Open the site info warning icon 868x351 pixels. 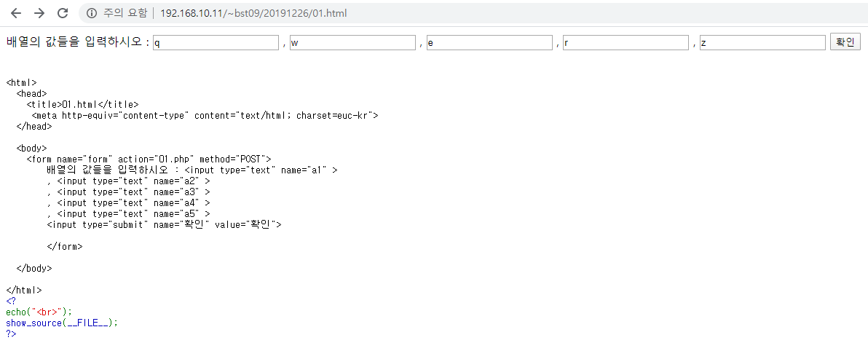[92, 13]
